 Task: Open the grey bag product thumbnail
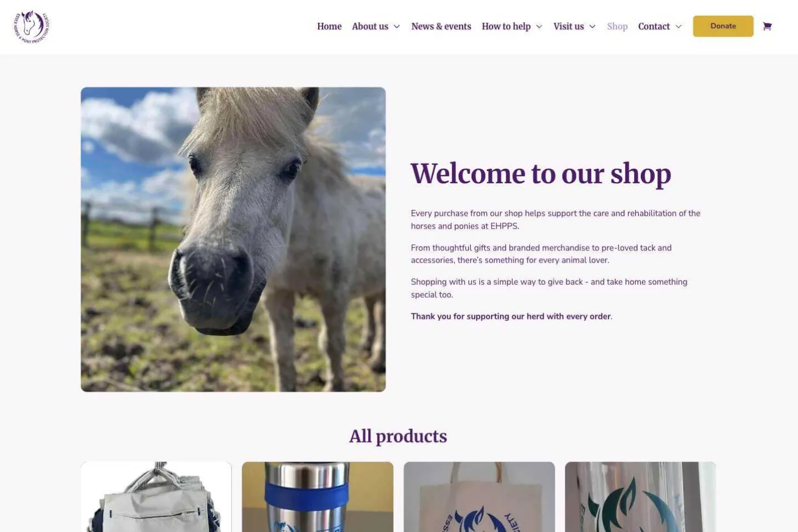[156, 496]
